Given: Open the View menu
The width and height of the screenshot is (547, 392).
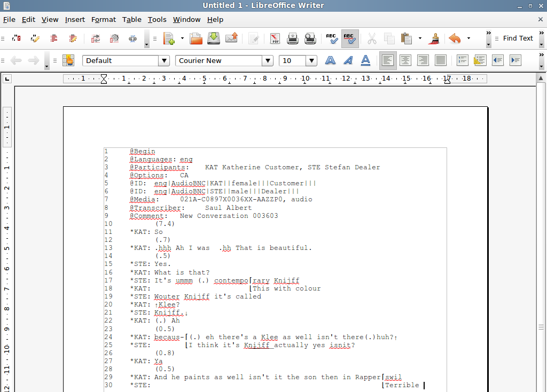Looking at the screenshot, I should click(50, 20).
